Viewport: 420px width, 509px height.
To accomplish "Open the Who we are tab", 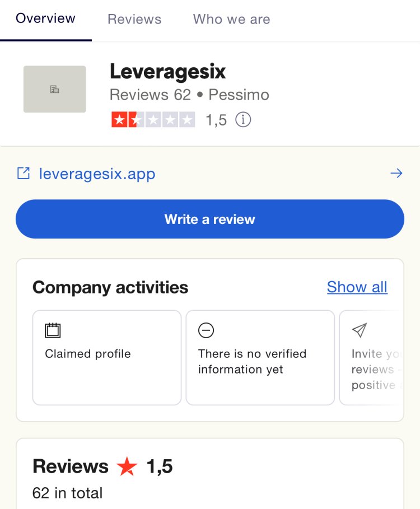I will click(x=231, y=19).
